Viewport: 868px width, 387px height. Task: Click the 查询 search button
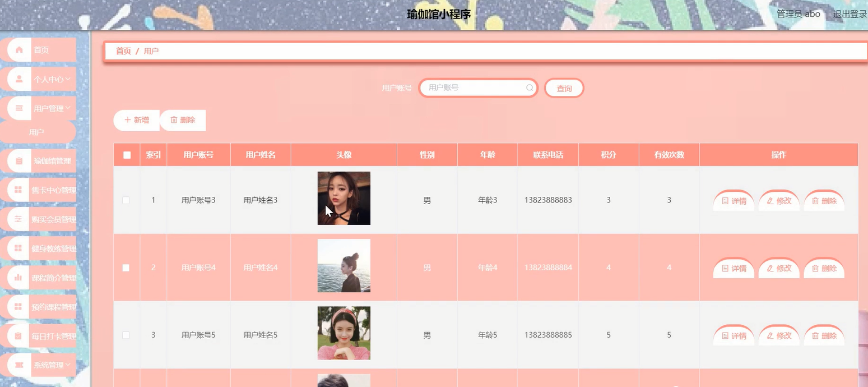click(x=564, y=88)
